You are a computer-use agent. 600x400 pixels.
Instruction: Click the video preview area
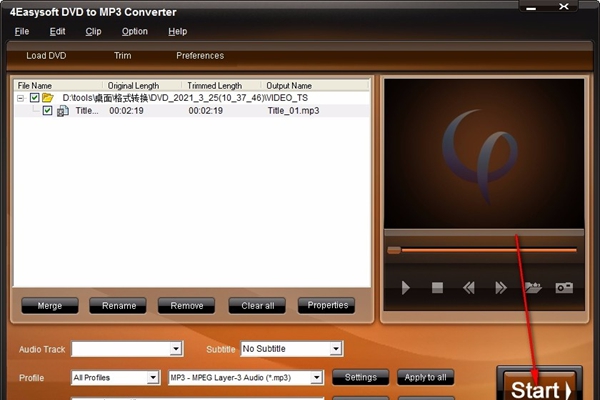[x=484, y=154]
